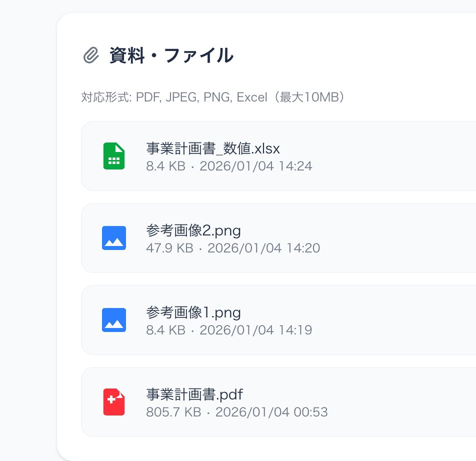Select the 事業計画書.pdf file card
The height and width of the screenshot is (461, 476).
[275, 402]
